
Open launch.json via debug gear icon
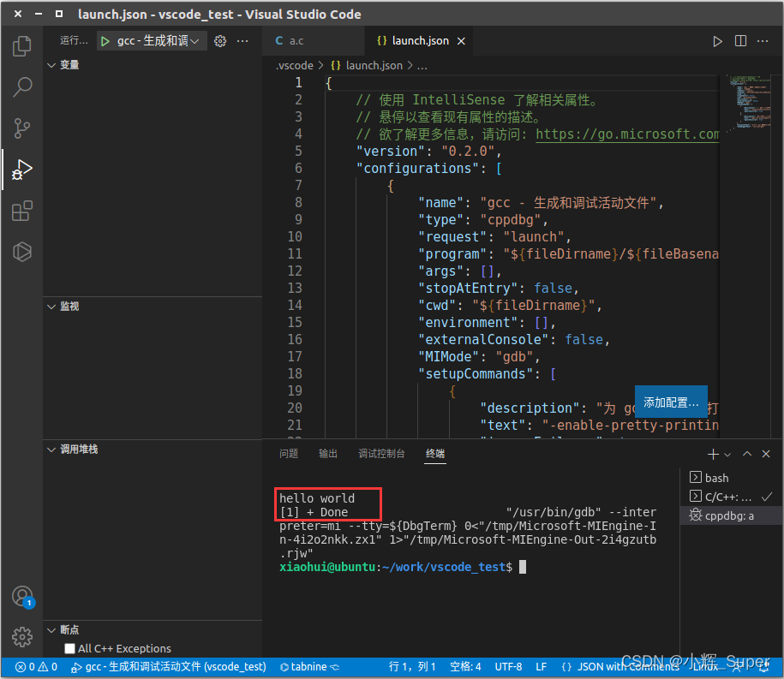(x=220, y=41)
